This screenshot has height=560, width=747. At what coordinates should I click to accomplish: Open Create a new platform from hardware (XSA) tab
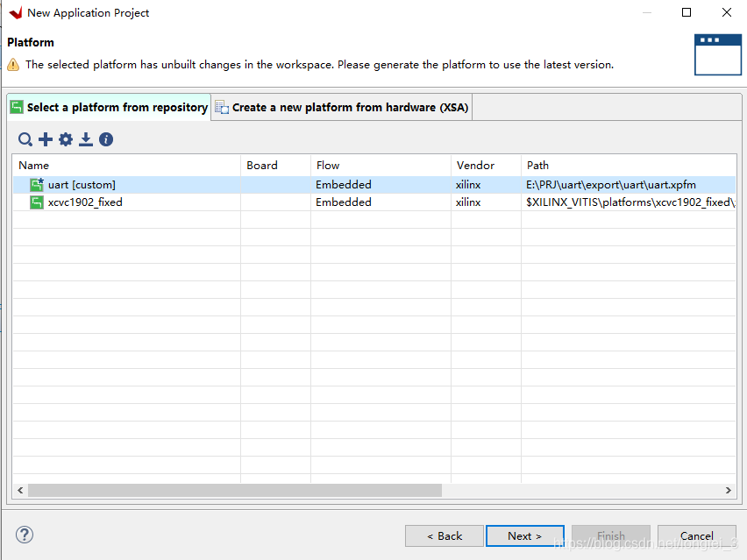342,107
